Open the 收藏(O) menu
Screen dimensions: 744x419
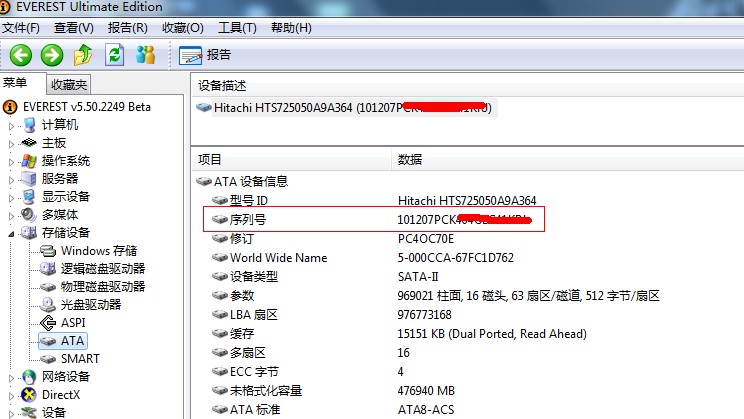point(183,28)
